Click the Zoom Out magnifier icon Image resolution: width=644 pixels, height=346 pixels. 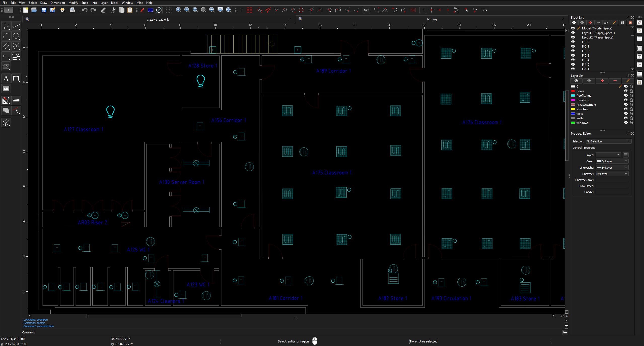pyautogui.click(x=187, y=10)
